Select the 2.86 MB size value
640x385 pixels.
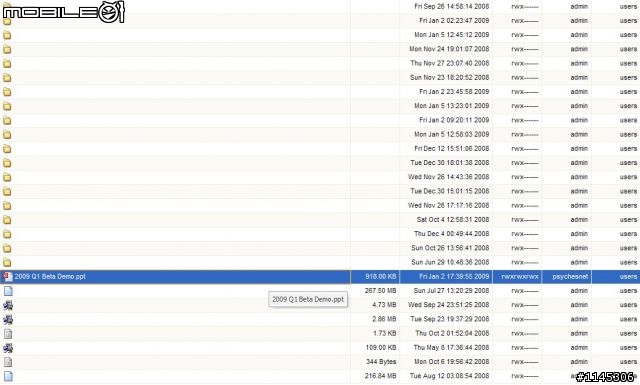point(384,319)
